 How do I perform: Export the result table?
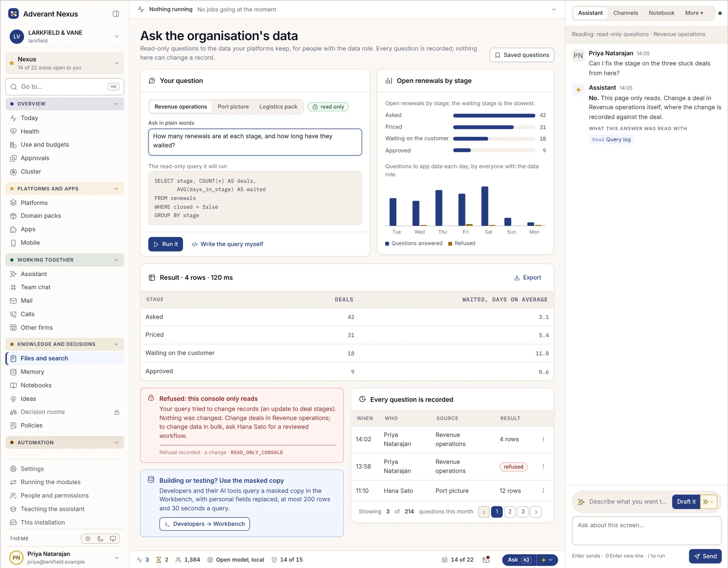[527, 277]
